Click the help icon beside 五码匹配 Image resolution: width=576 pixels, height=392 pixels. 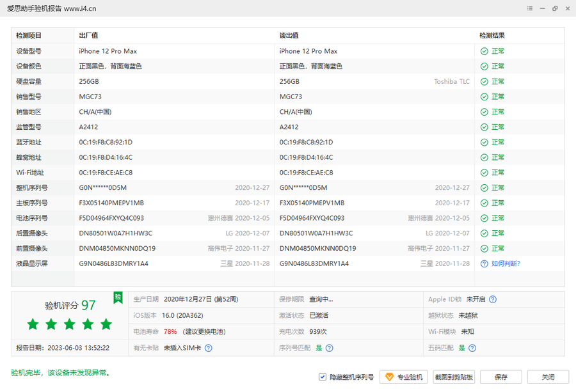pos(472,348)
